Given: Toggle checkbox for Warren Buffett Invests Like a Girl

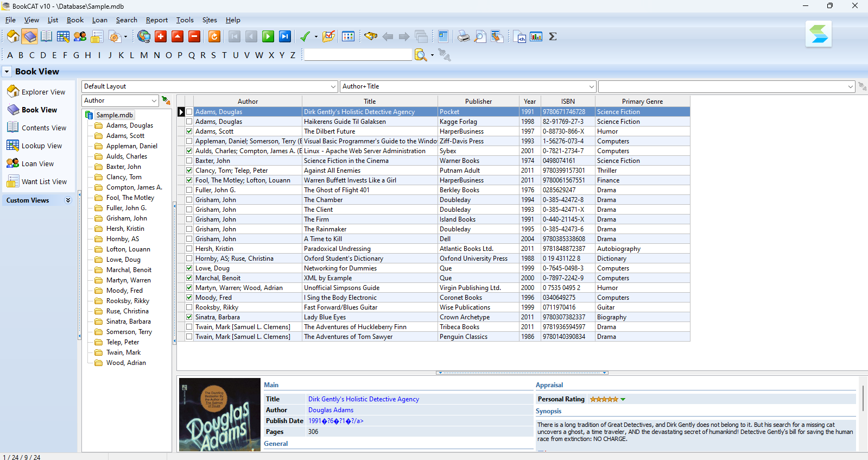Looking at the screenshot, I should (x=189, y=180).
